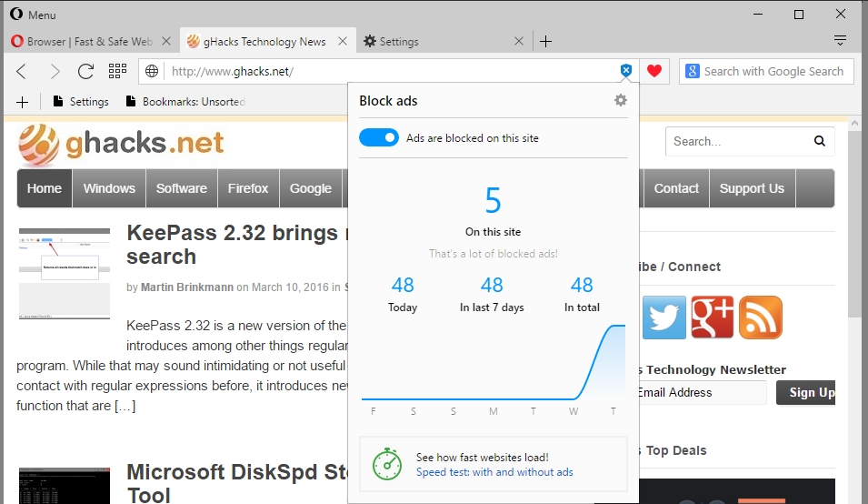Select the Windows navigation menu item
Screen dimensions: 868x504
[x=109, y=188]
